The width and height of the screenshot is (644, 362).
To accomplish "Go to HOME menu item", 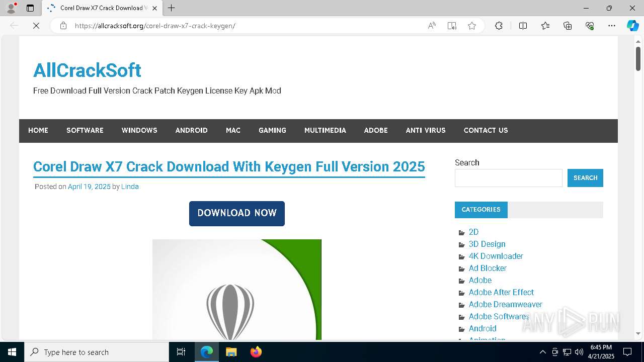I will (x=38, y=130).
